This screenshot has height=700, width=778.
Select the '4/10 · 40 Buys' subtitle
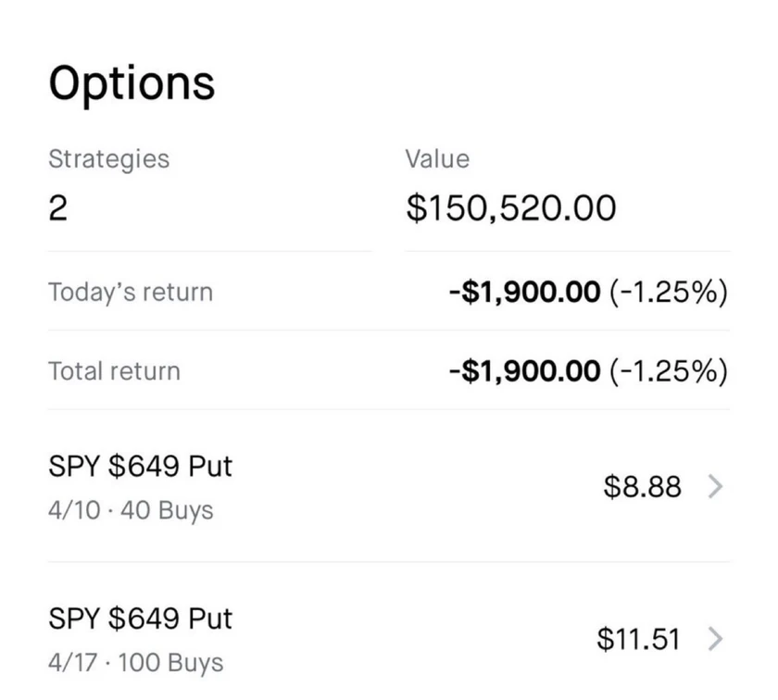(x=131, y=510)
